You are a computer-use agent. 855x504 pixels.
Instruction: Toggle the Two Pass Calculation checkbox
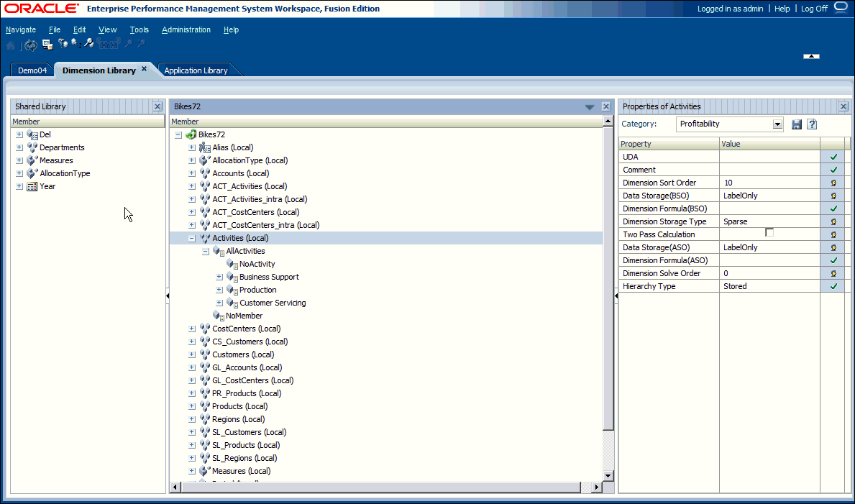769,233
